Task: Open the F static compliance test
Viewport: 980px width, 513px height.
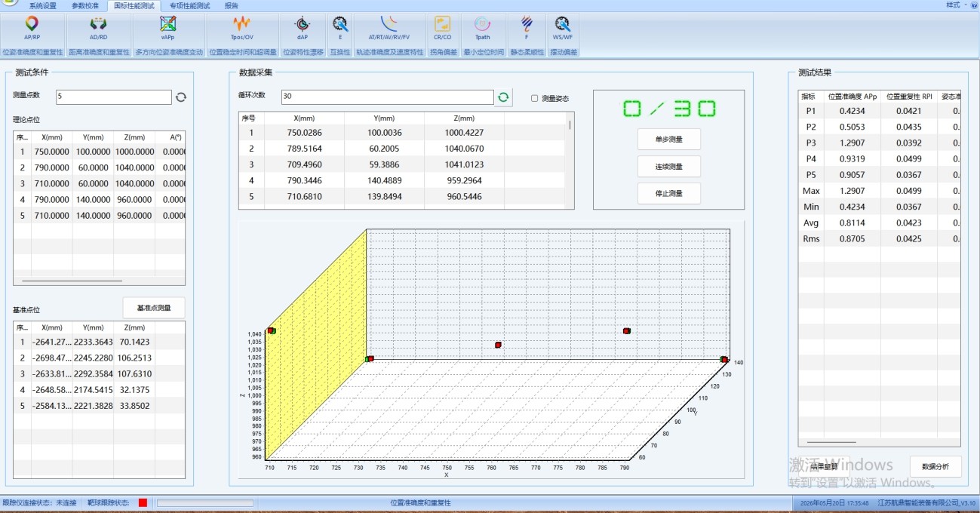Action: click(527, 29)
